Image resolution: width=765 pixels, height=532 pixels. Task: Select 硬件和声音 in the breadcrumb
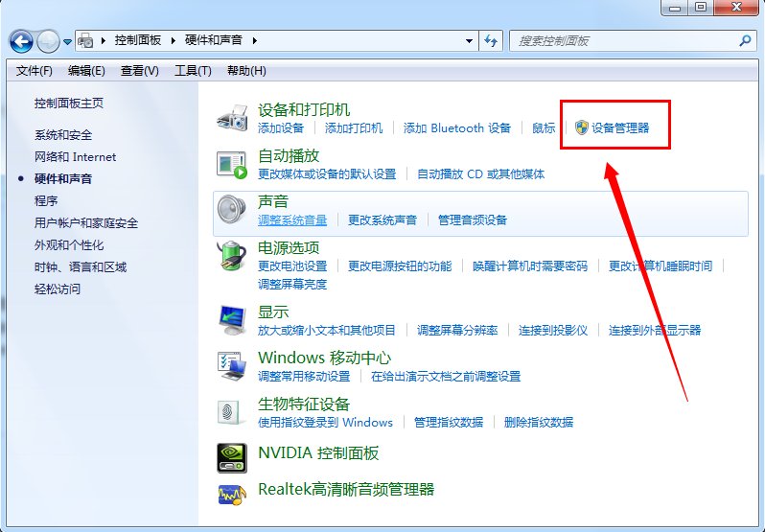click(x=213, y=40)
